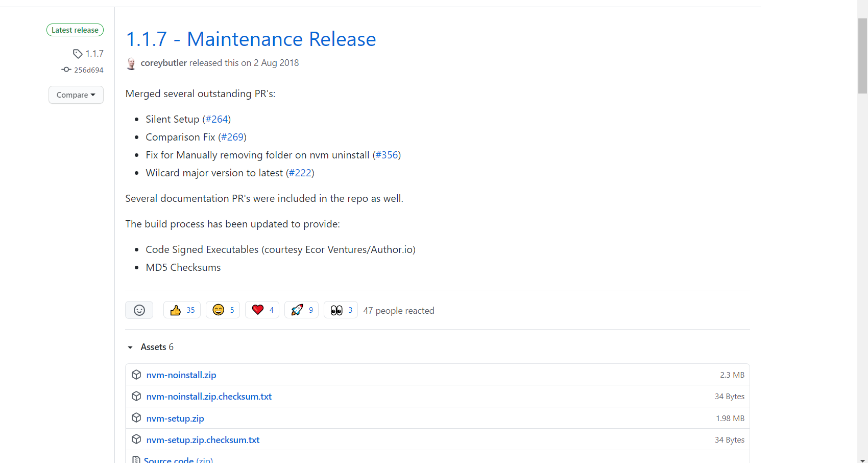Click the file icon beside Source code (zip)
This screenshot has width=868, height=463.
pyautogui.click(x=136, y=459)
